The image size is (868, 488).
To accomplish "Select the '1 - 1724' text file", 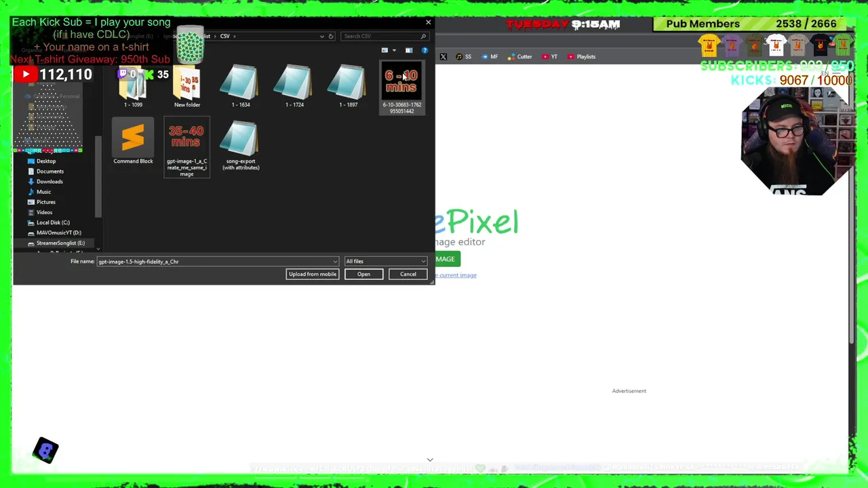I will pyautogui.click(x=294, y=87).
